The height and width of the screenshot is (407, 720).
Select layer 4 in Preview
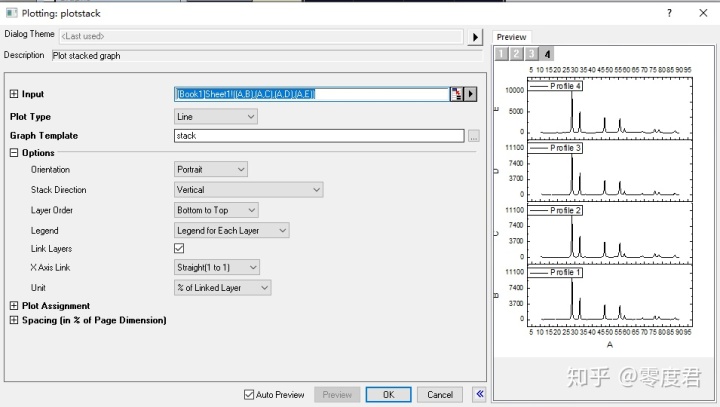point(547,54)
